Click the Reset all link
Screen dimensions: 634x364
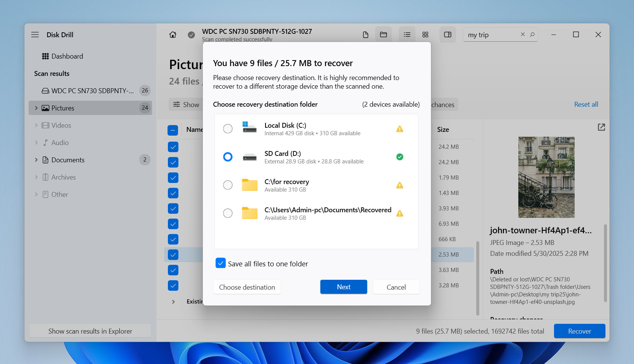[586, 104]
